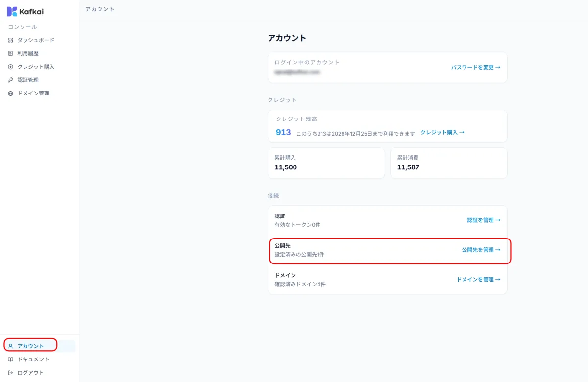
Task: Click the クレジット section label
Action: pos(282,100)
